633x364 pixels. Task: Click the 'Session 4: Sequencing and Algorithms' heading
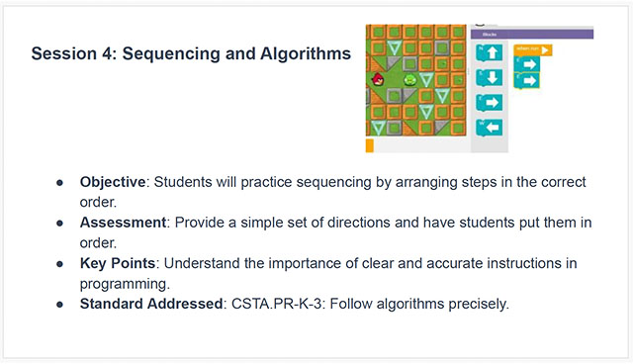tap(191, 53)
